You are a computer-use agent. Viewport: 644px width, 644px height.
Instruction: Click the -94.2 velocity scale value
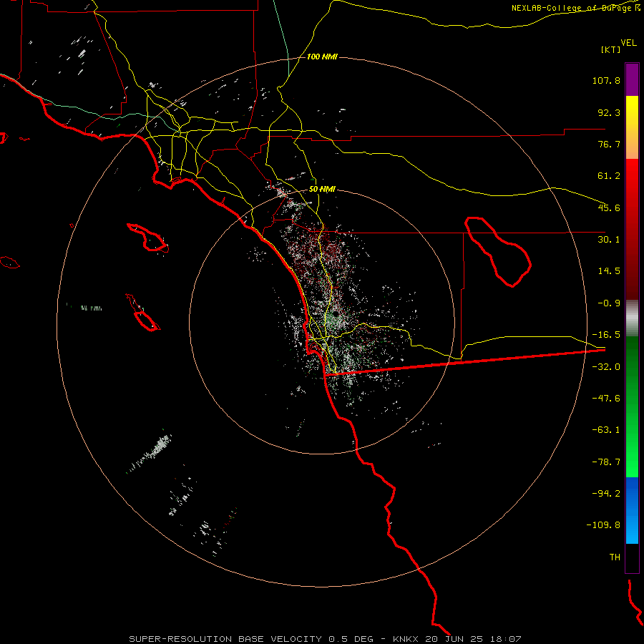pyautogui.click(x=606, y=494)
